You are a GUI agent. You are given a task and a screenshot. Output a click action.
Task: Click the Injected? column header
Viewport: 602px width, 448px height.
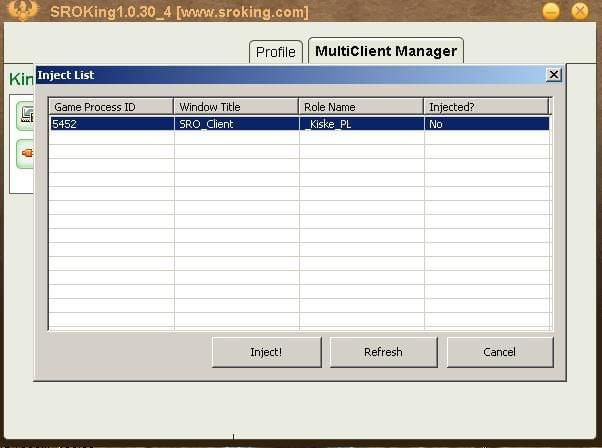486,106
